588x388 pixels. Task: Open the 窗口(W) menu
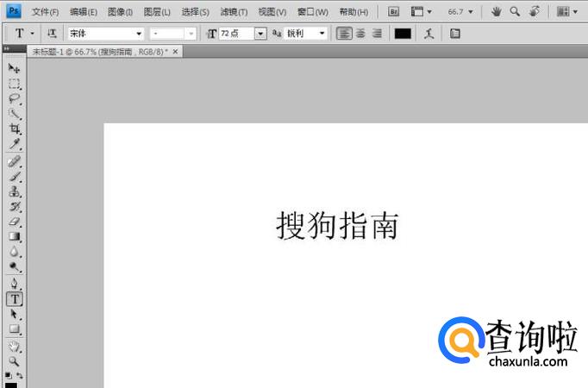[x=312, y=12]
